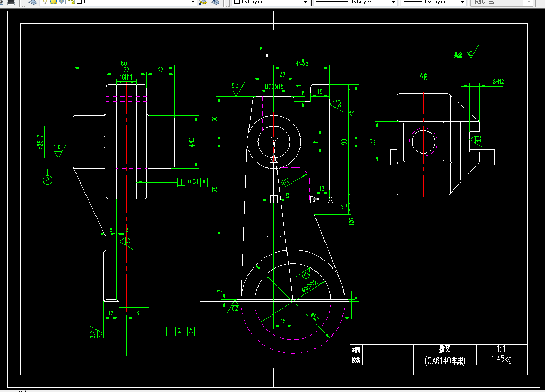Select the ϕ82 diameter dimension
This screenshot has width=545, height=392.
(314, 317)
